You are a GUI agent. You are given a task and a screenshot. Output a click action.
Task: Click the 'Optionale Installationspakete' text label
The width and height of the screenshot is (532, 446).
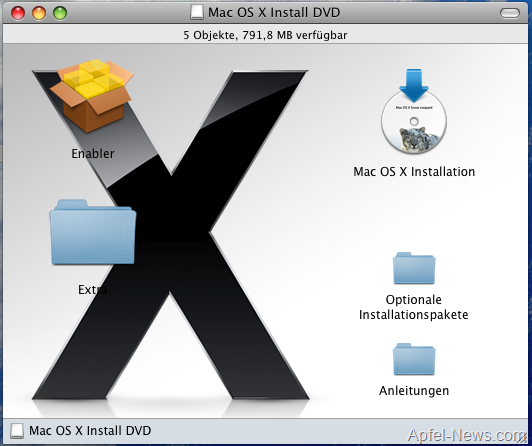click(414, 307)
